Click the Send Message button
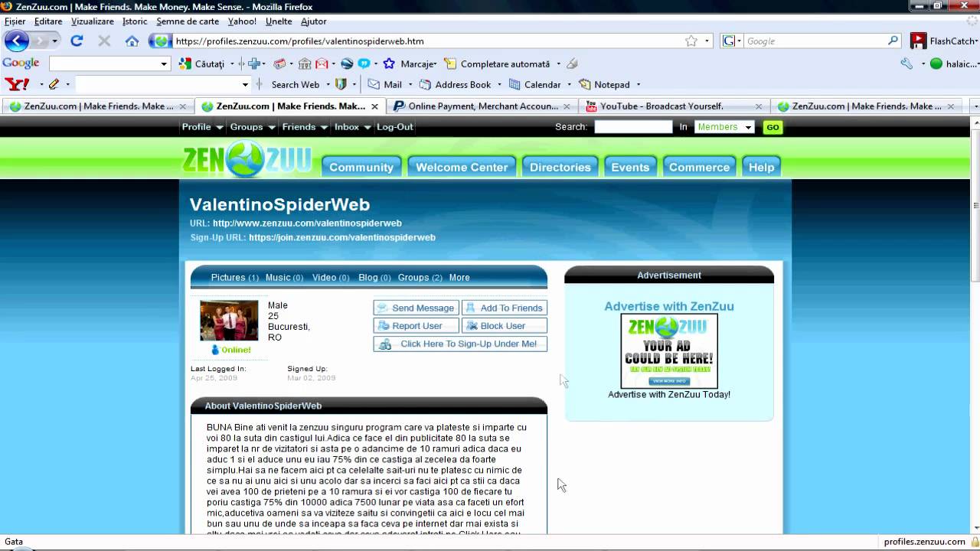Image resolution: width=980 pixels, height=551 pixels. tap(416, 308)
